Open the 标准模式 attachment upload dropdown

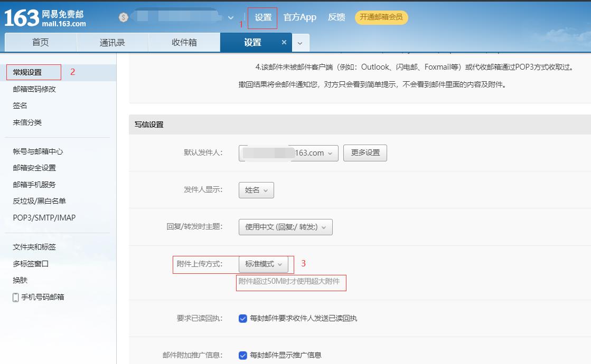pos(265,264)
